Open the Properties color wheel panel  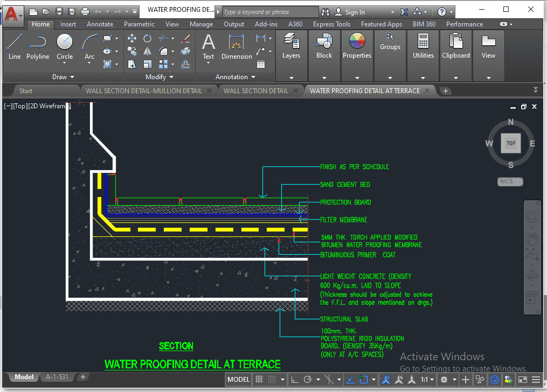357,46
